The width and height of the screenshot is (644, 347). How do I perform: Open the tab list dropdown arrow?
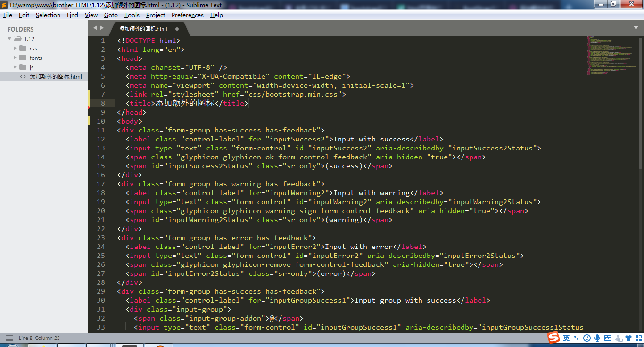coord(636,28)
